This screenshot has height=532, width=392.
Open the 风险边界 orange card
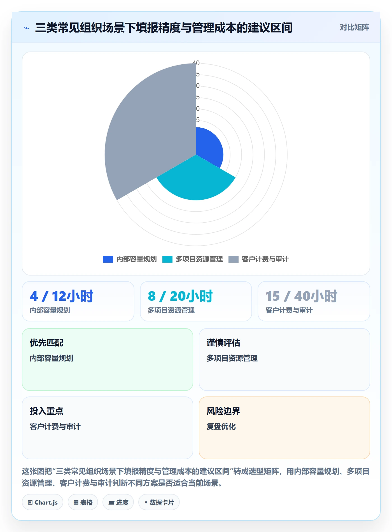tap(284, 428)
